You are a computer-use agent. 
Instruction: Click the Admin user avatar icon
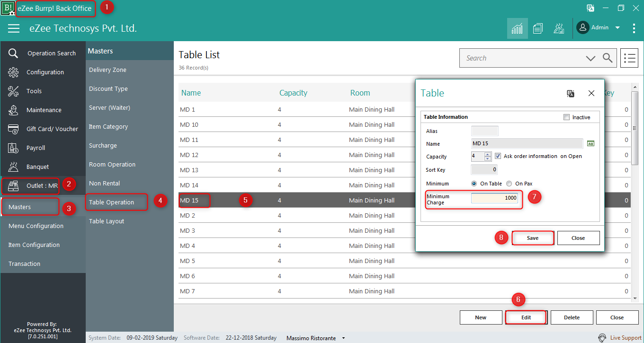[x=583, y=27]
